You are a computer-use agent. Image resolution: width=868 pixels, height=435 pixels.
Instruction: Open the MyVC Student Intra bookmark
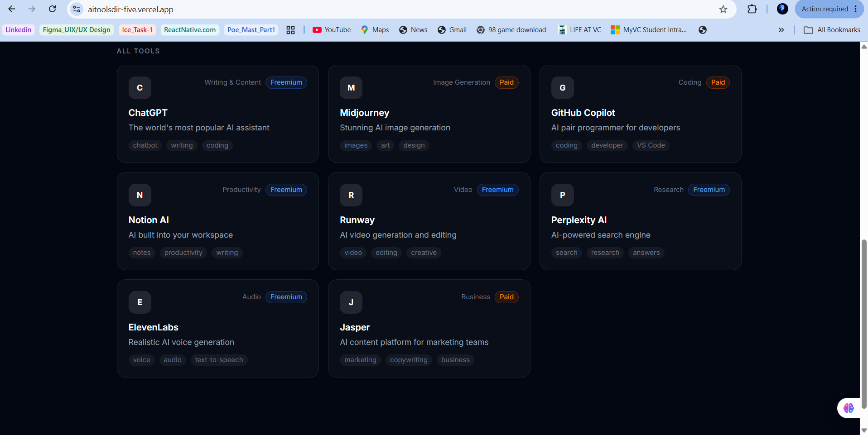[649, 30]
